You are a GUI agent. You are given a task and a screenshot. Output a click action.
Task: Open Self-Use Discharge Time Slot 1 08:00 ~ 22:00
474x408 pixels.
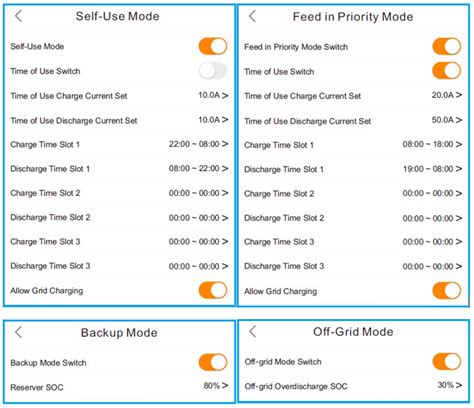[119, 169]
